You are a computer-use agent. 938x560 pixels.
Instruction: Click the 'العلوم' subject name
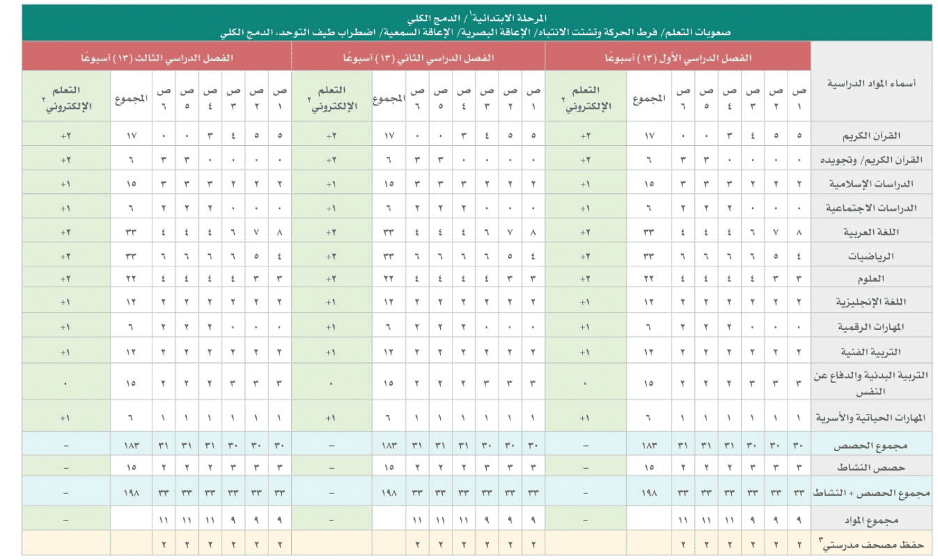[871, 279]
